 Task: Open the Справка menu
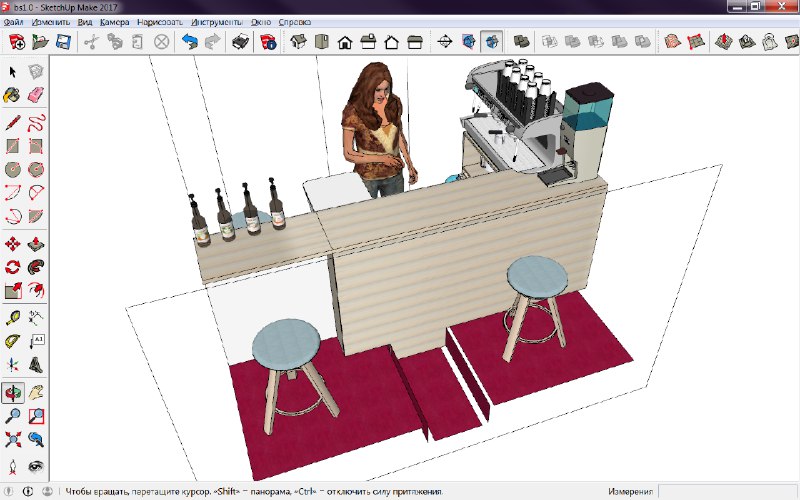294,21
